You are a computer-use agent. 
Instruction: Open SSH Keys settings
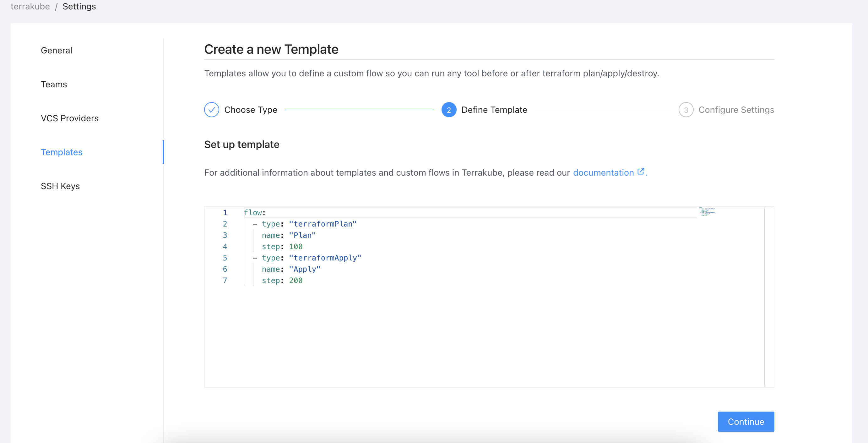[60, 186]
